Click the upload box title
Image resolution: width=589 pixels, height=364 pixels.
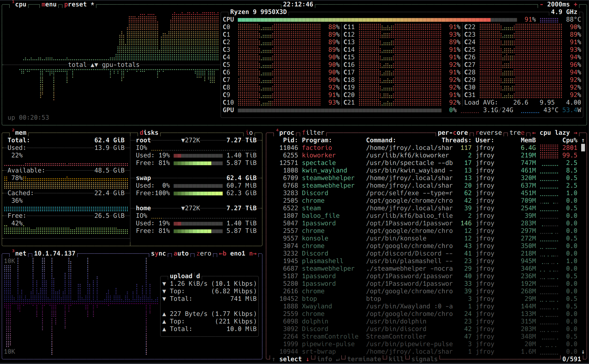point(181,276)
